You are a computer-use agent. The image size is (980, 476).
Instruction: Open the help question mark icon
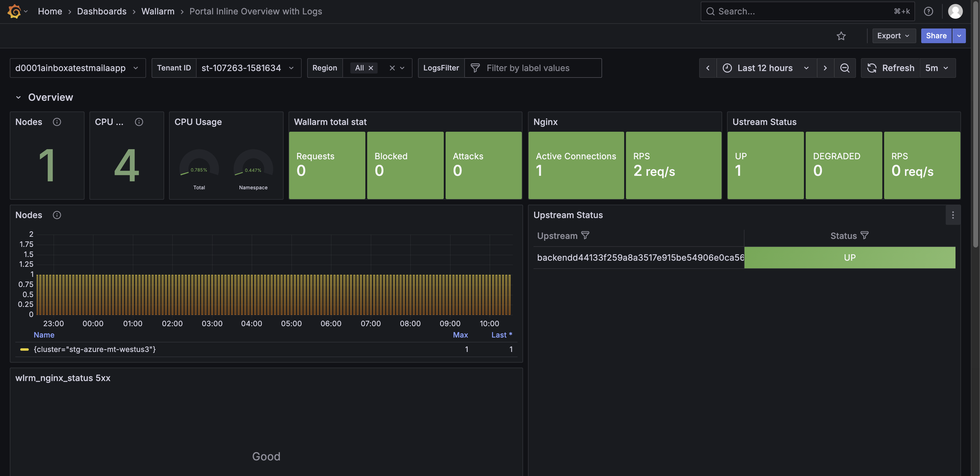(x=928, y=11)
